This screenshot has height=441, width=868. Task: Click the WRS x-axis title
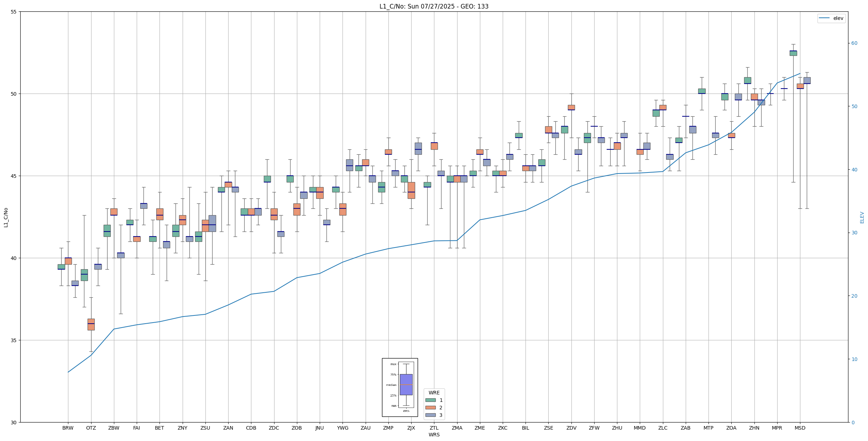pos(434,435)
